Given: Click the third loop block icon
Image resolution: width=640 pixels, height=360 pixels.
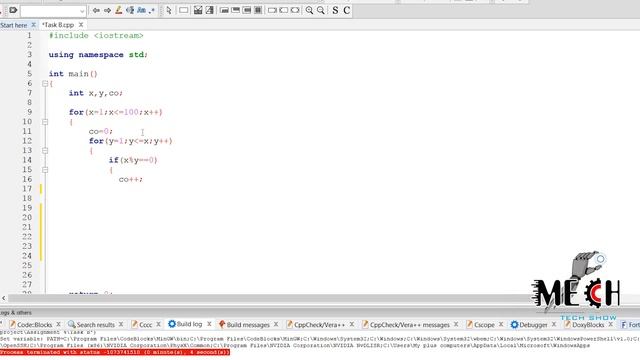Looking at the screenshot, I should [247, 10].
